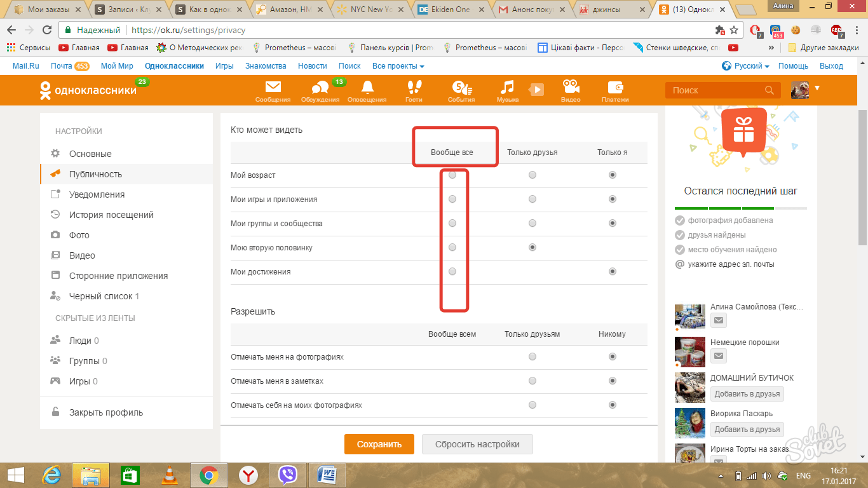Allow friends to Отмечать меня в заметках
Screen dimensions: 868x488
(532, 381)
